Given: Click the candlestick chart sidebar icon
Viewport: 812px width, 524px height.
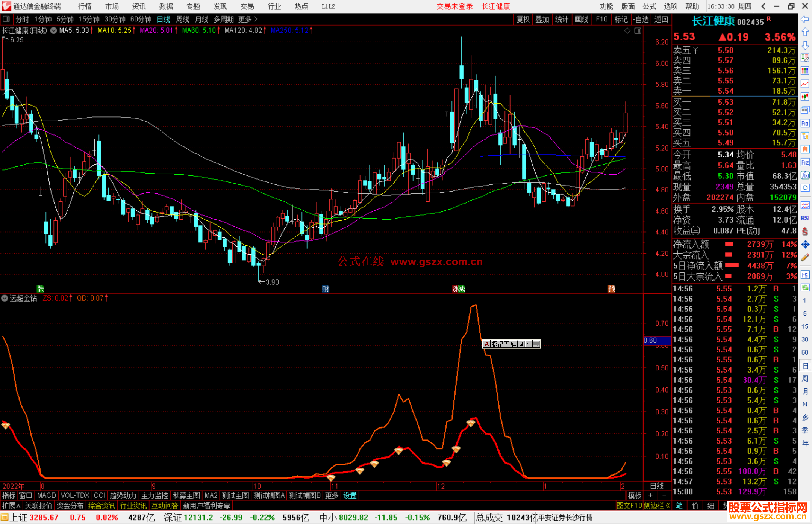Looking at the screenshot, I should click(805, 97).
